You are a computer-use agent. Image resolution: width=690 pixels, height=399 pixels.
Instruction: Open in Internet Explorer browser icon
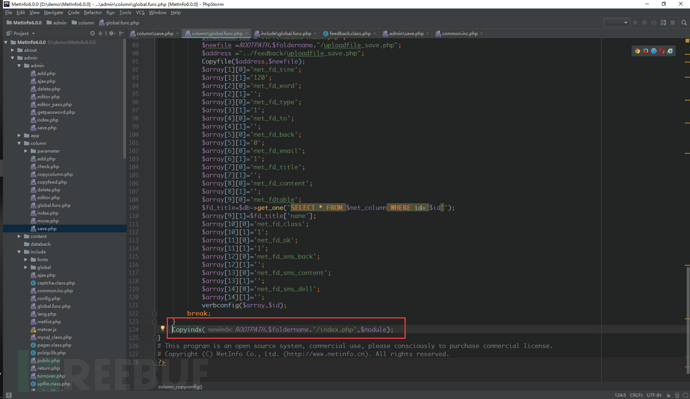pos(670,51)
